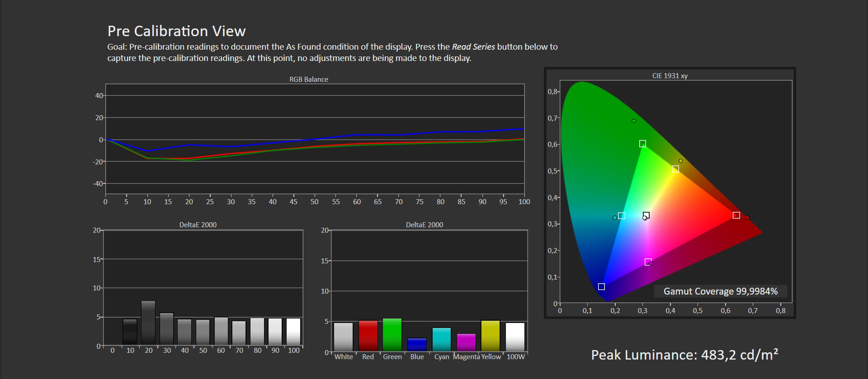Select the 20 bar in grayscale DeltaE chart
Viewport: 868px width, 379px height.
(148, 323)
